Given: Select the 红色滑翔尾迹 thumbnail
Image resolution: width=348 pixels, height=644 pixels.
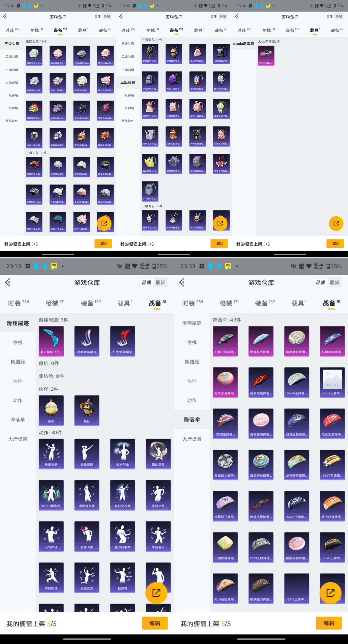Looking at the screenshot, I should click(123, 341).
